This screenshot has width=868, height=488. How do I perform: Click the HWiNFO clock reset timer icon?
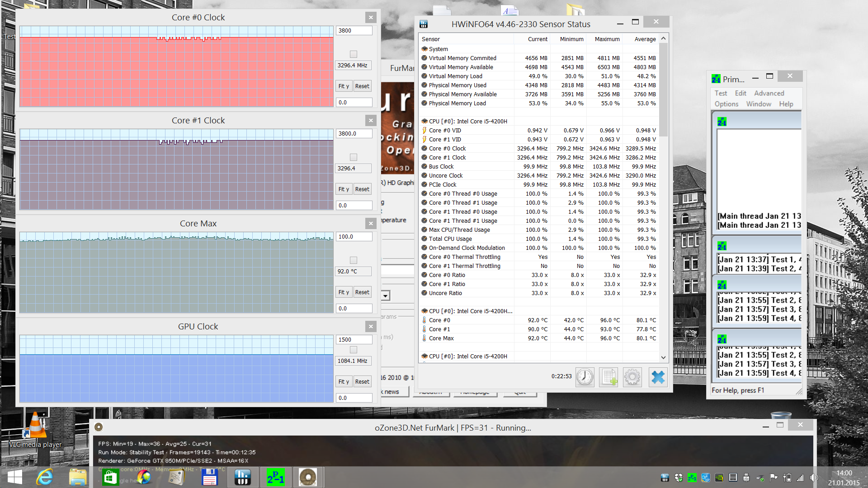(x=585, y=377)
